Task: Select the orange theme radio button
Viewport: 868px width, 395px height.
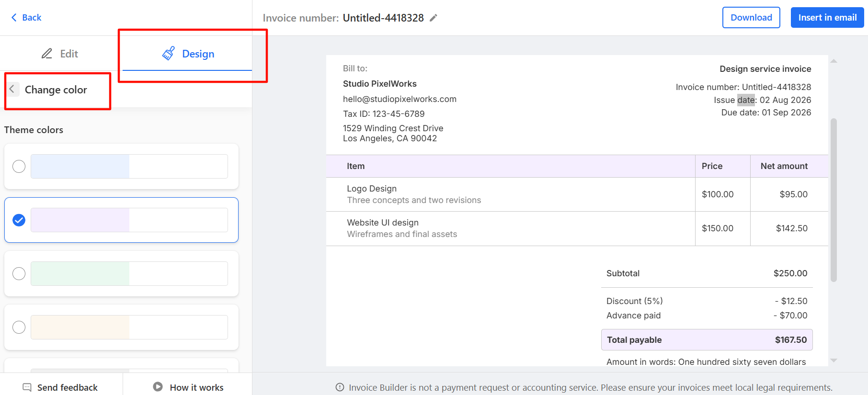Action: 19,327
